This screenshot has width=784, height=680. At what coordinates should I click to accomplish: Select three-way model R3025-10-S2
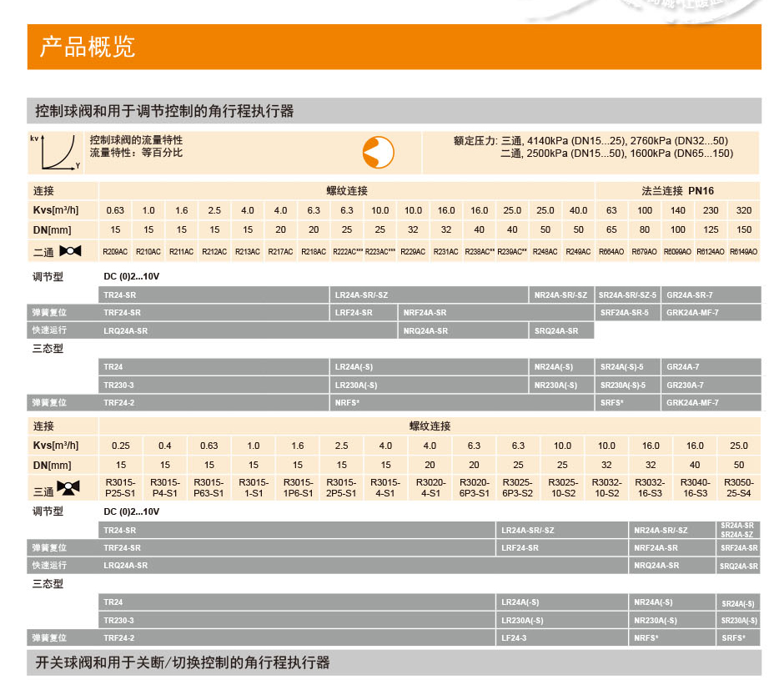point(562,488)
